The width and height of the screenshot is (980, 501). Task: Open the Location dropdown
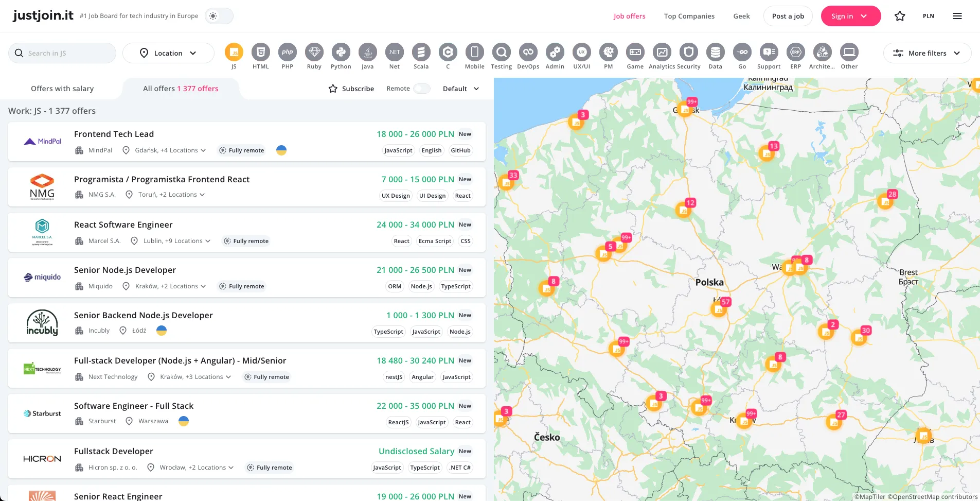click(x=168, y=53)
